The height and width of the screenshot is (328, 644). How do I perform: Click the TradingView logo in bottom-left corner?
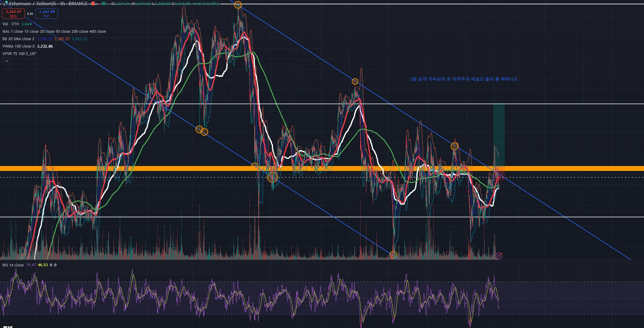pos(7,326)
